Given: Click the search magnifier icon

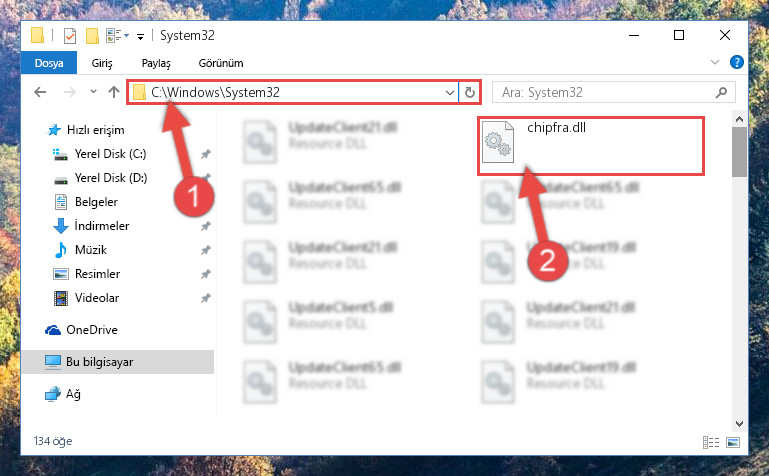Looking at the screenshot, I should pos(721,92).
